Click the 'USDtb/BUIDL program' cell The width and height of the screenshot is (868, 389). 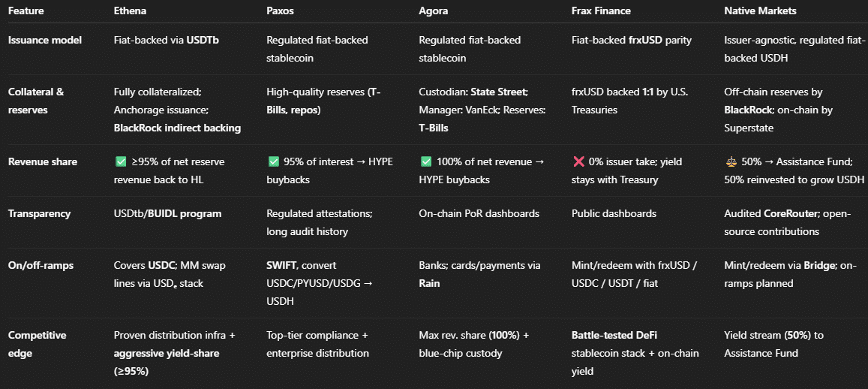tap(168, 213)
